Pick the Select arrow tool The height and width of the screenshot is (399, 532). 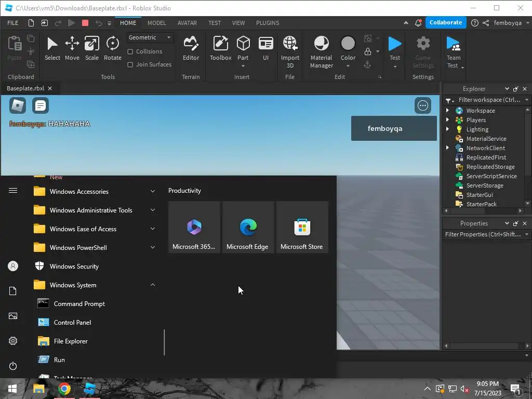[52, 48]
